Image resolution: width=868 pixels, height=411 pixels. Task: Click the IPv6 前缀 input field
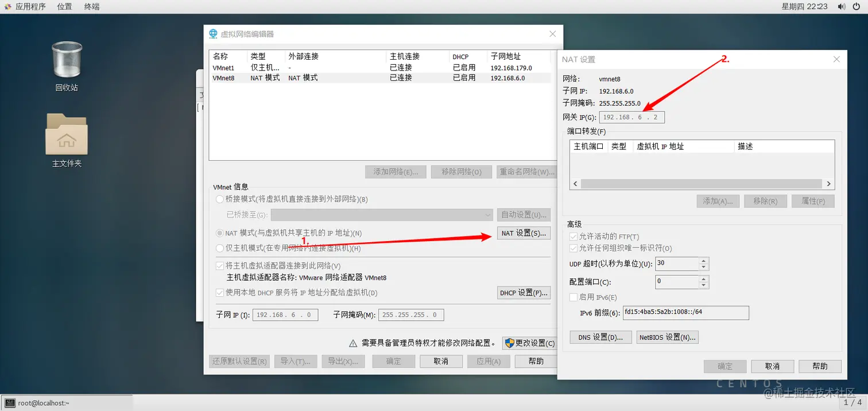685,312
